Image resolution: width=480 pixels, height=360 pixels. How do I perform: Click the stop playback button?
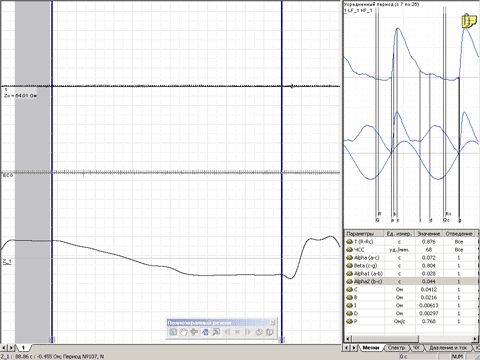point(238,332)
